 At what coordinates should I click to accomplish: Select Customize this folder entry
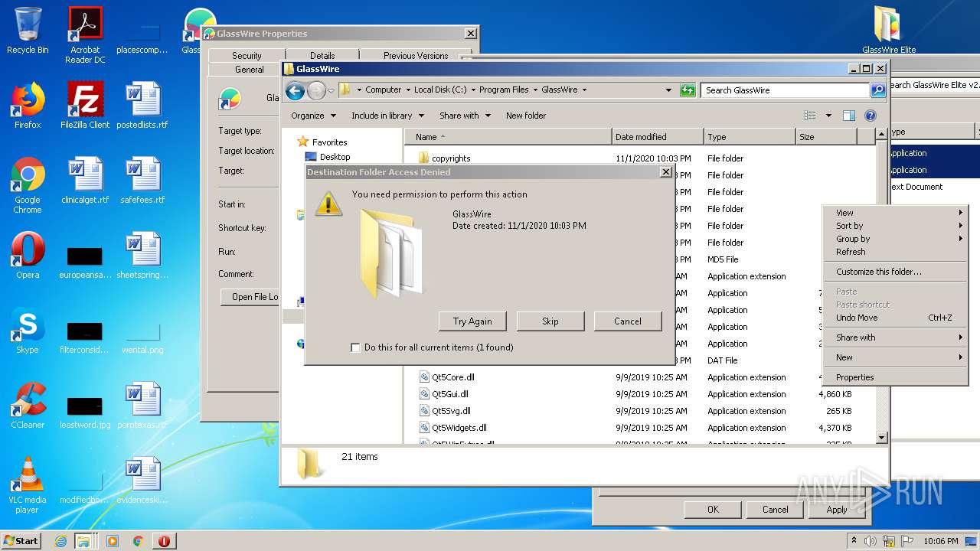pos(897,272)
